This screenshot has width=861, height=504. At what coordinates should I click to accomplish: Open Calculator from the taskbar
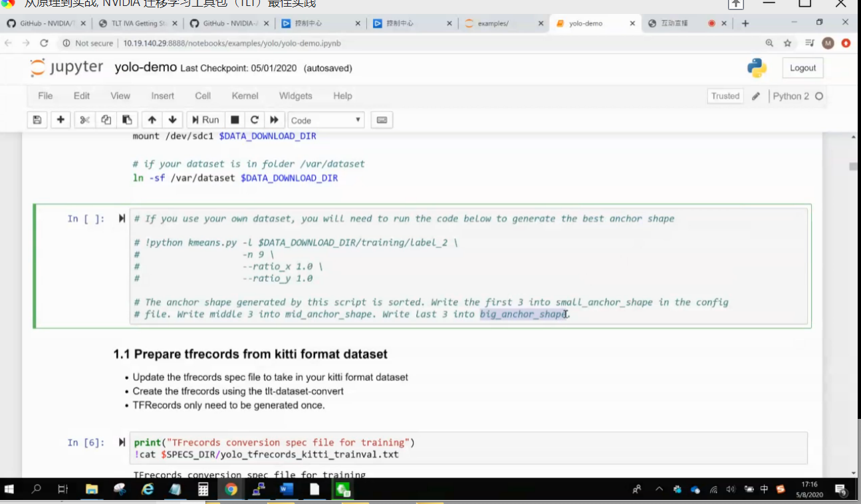pos(203,490)
